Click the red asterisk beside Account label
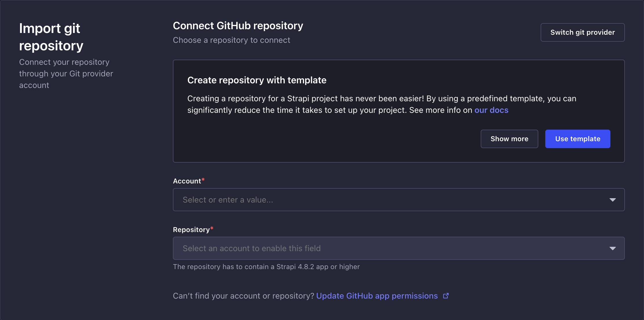This screenshot has width=644, height=320. click(204, 179)
